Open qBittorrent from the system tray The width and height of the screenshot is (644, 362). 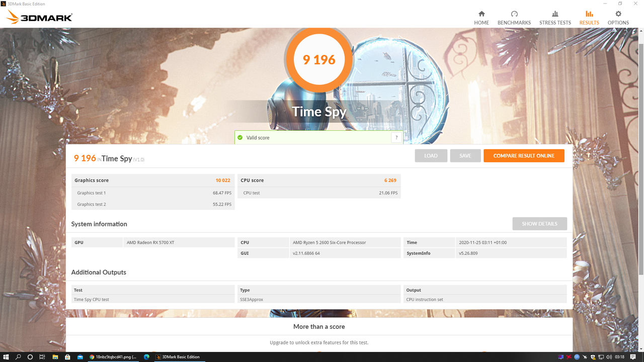coord(577,357)
